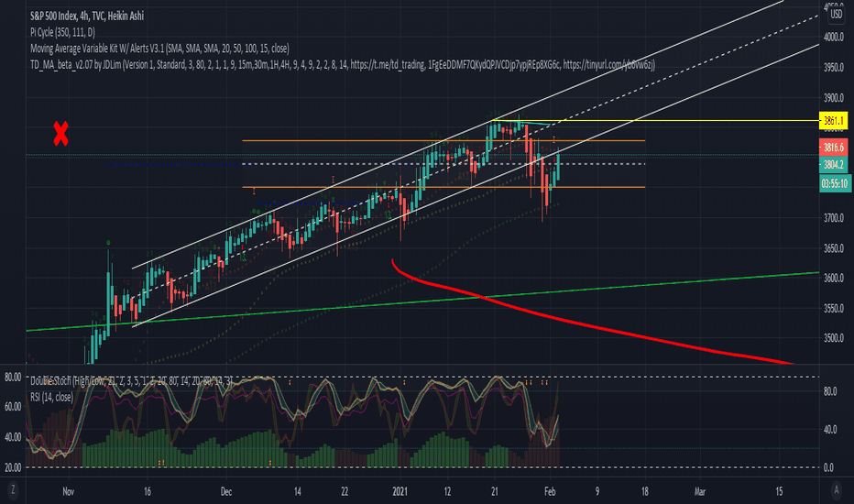Select the Moving Average Variable Kit legend

point(159,49)
